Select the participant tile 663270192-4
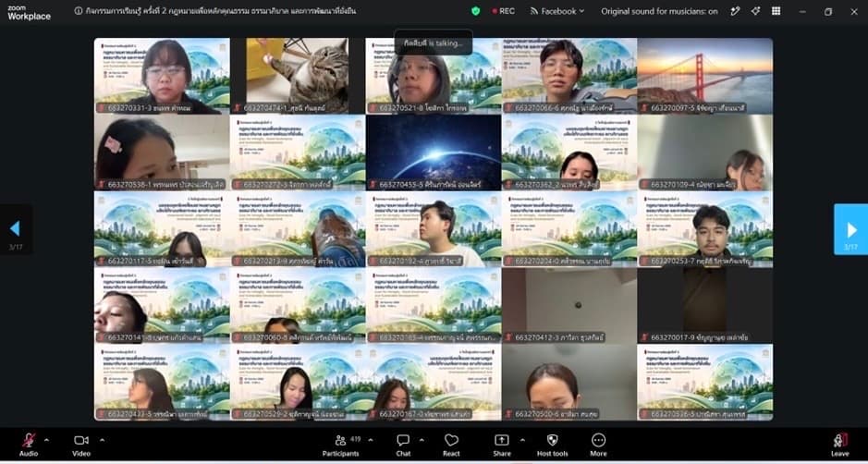 [x=434, y=228]
